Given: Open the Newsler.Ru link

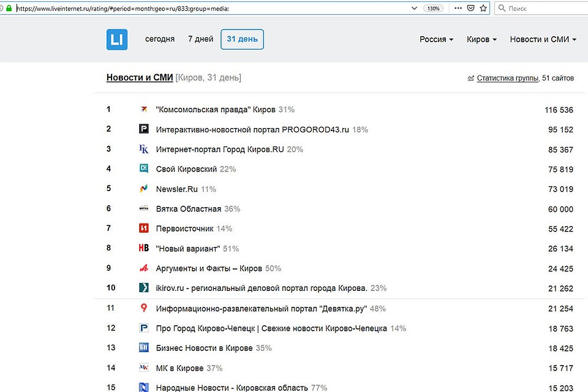Looking at the screenshot, I should (x=176, y=189).
